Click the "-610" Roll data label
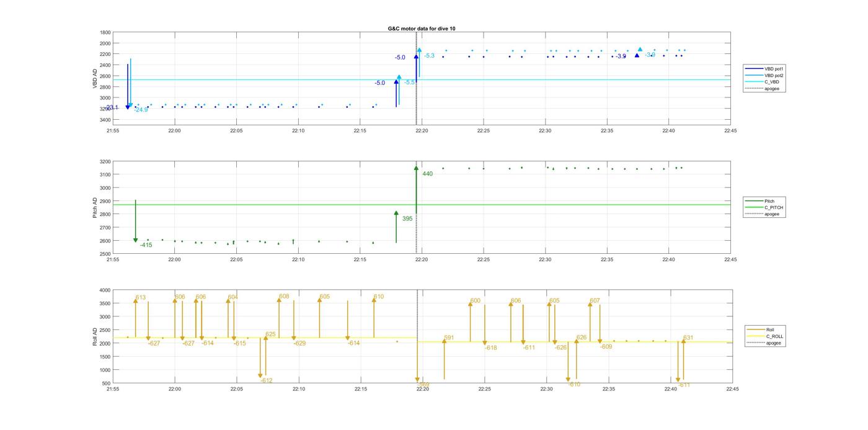868x430 pixels. pyautogui.click(x=574, y=384)
